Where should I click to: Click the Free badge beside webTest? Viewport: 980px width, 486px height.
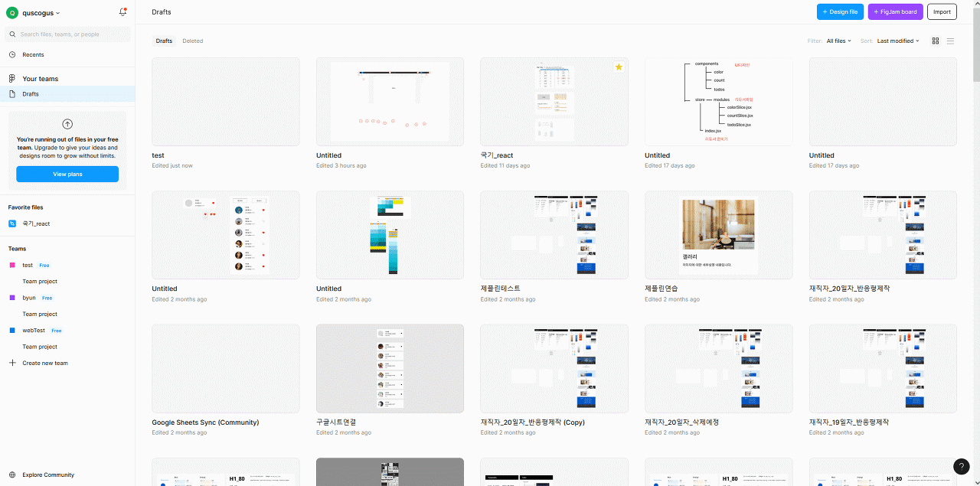(x=57, y=331)
